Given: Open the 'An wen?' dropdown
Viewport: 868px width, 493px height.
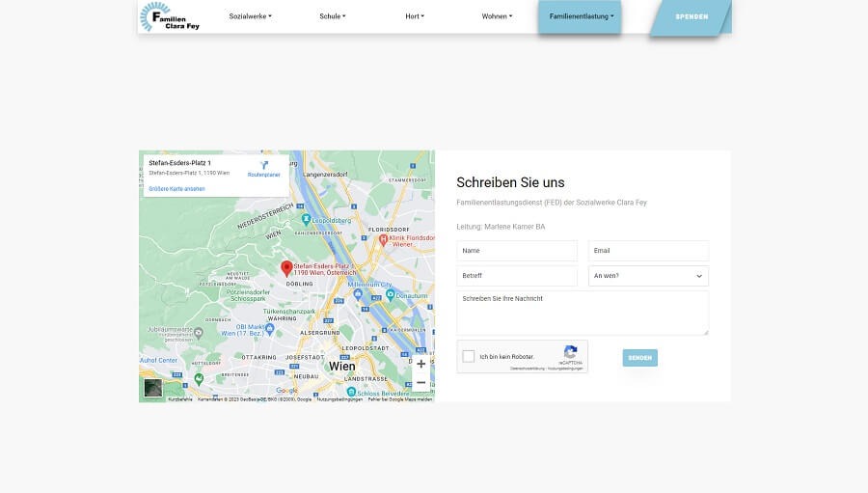Looking at the screenshot, I should [648, 276].
